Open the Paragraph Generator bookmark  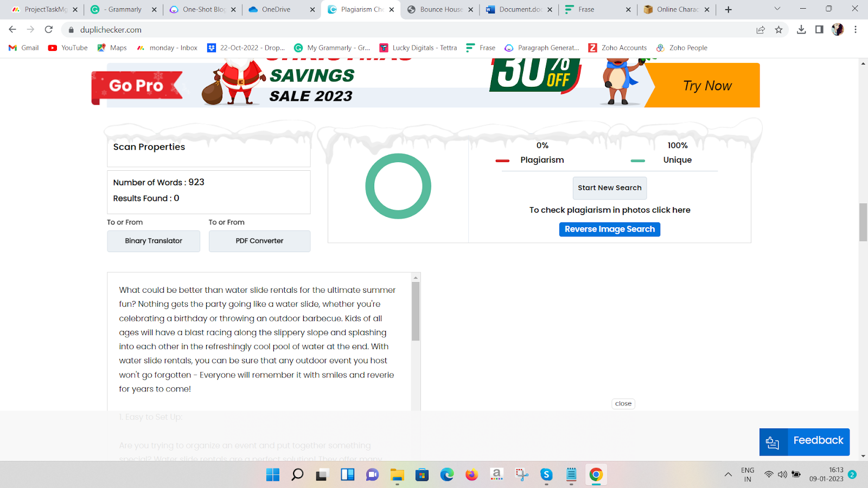tap(542, 48)
